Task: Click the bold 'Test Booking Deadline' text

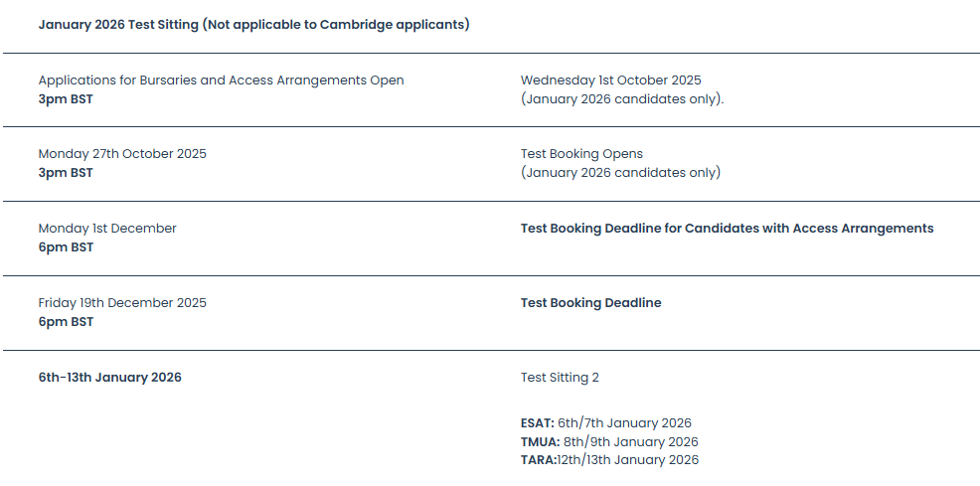Action: (x=590, y=303)
